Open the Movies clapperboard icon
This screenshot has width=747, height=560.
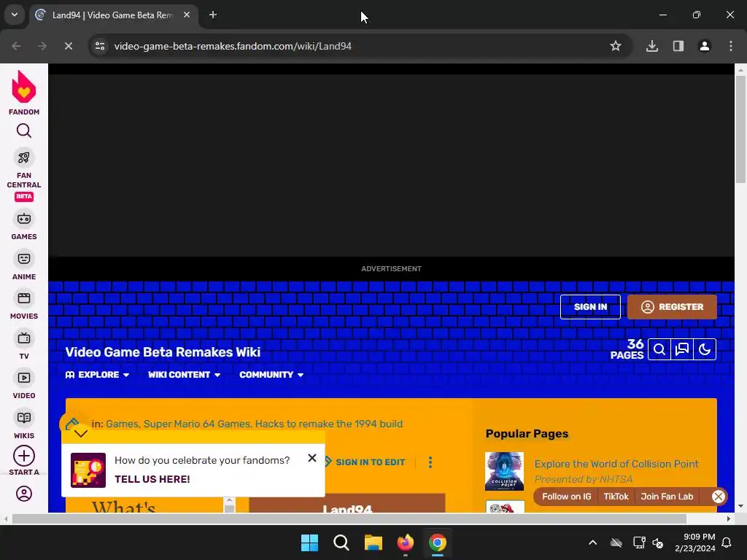(x=24, y=298)
